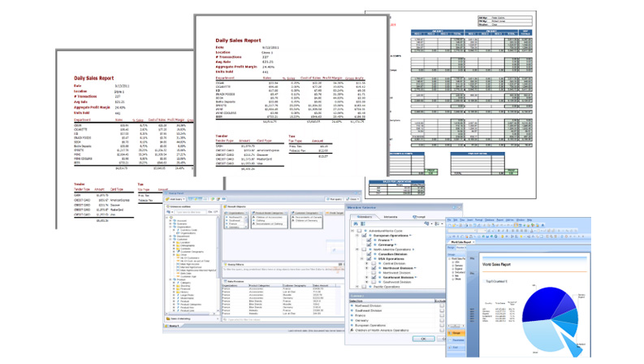Click the World Sales Report heading
Image resolution: width=644 pixels, height=364 pixels.
click(x=496, y=265)
